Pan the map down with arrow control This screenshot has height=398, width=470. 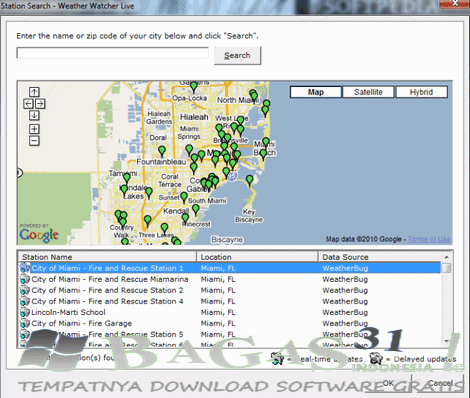34,115
